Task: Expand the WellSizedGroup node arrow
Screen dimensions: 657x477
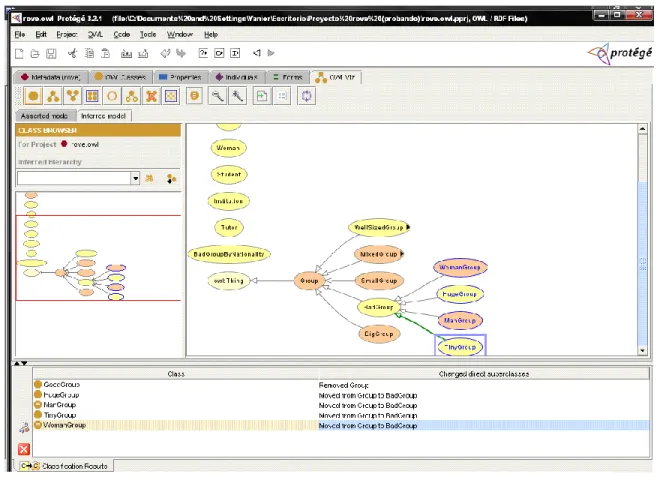Action: coord(408,227)
